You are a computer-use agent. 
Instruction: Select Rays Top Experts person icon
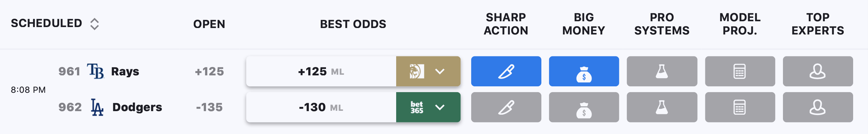[x=818, y=71]
